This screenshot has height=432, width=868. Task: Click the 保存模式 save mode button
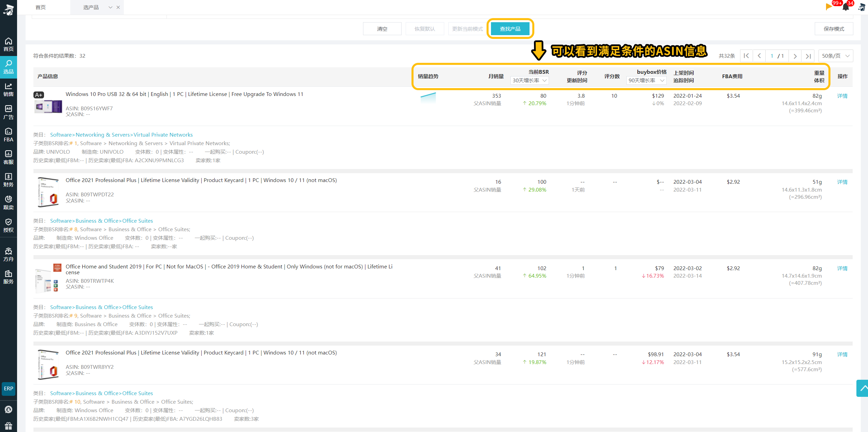click(x=834, y=29)
